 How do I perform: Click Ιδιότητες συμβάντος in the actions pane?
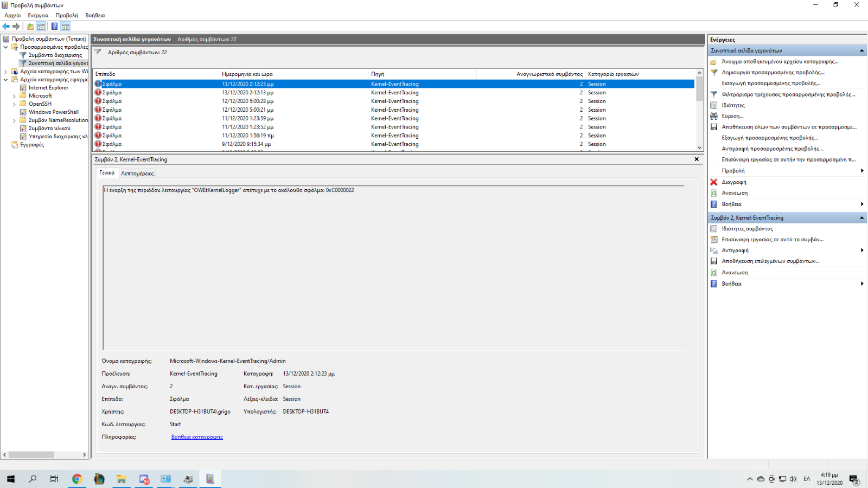(x=747, y=229)
